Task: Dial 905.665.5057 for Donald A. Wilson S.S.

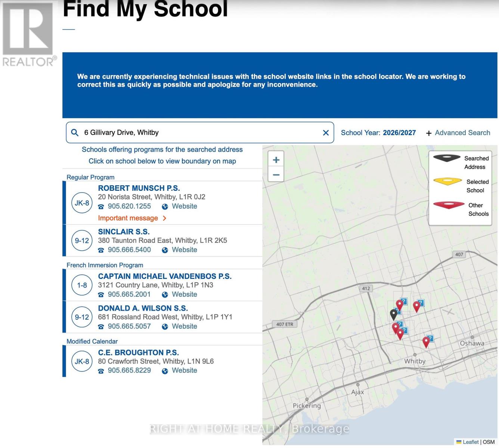Action: coord(129,326)
